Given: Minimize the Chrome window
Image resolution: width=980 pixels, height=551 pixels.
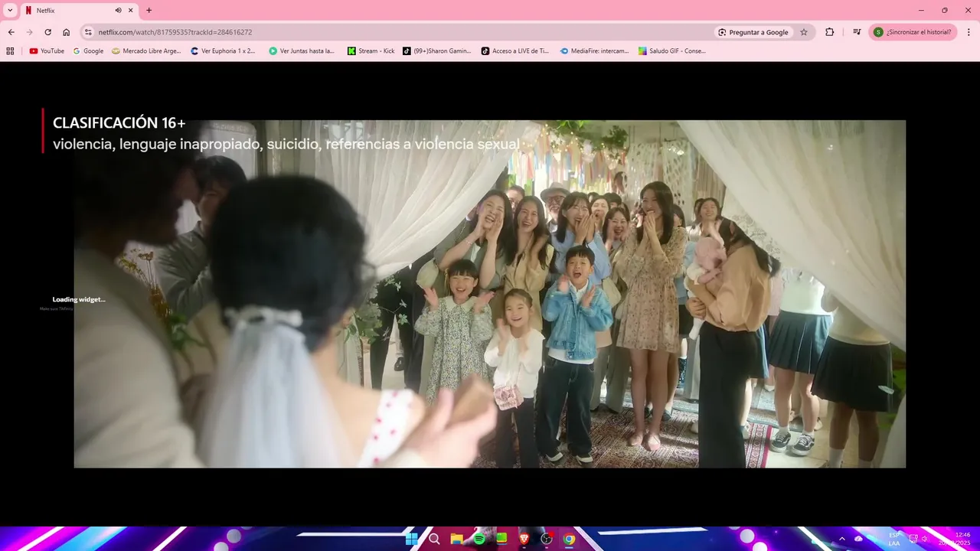Looking at the screenshot, I should tap(921, 10).
